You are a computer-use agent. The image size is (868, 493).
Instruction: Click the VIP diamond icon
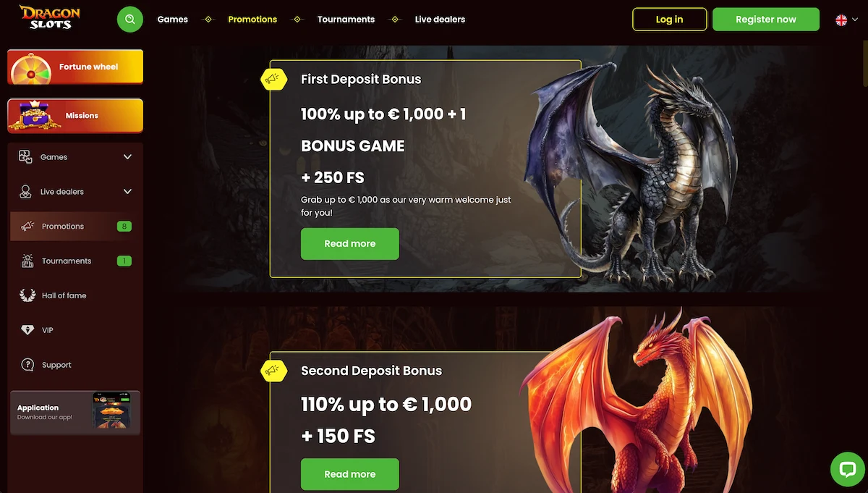click(x=27, y=330)
